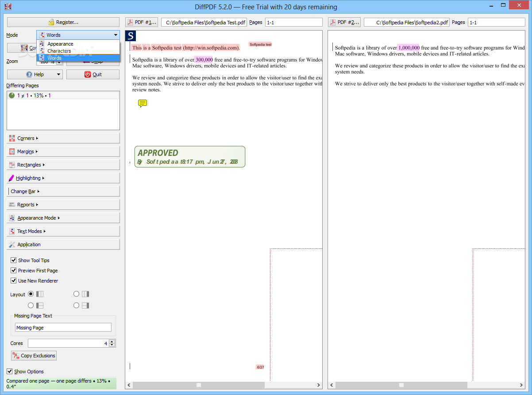Expand the Text Modes section
The image size is (532, 395).
click(63, 231)
